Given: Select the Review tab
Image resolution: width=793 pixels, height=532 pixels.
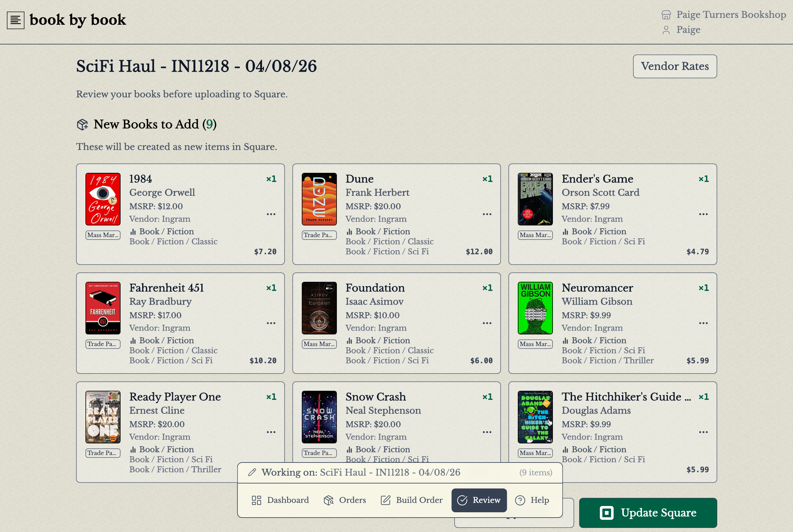Looking at the screenshot, I should (x=479, y=500).
